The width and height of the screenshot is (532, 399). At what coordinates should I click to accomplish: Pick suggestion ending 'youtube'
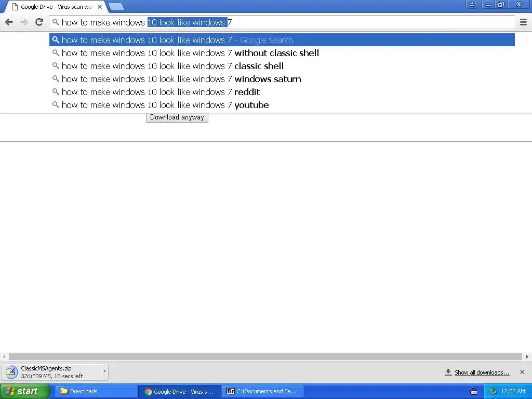click(282, 105)
